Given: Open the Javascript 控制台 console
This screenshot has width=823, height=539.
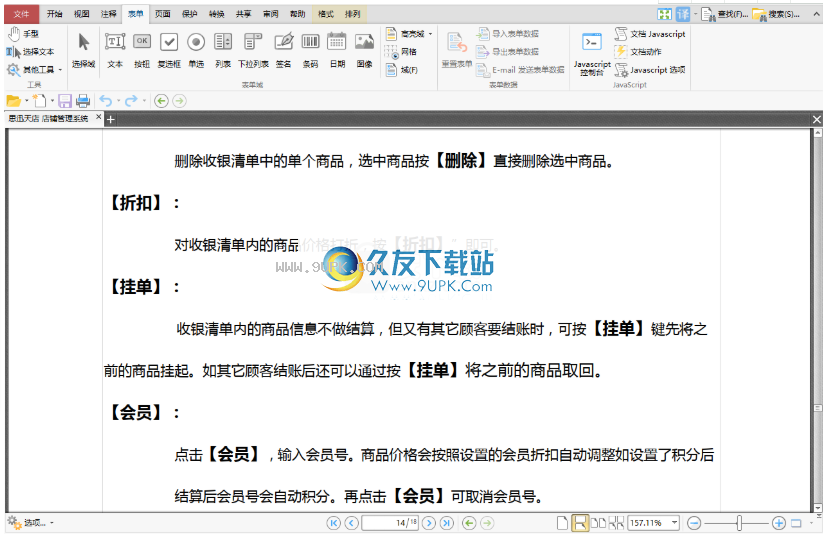Looking at the screenshot, I should [592, 53].
